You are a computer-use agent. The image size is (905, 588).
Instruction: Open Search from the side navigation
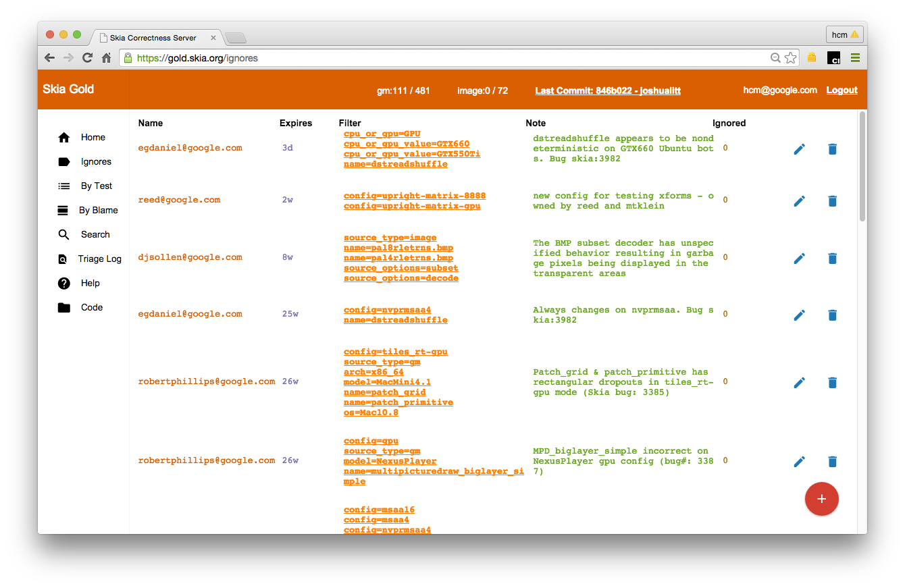[95, 235]
